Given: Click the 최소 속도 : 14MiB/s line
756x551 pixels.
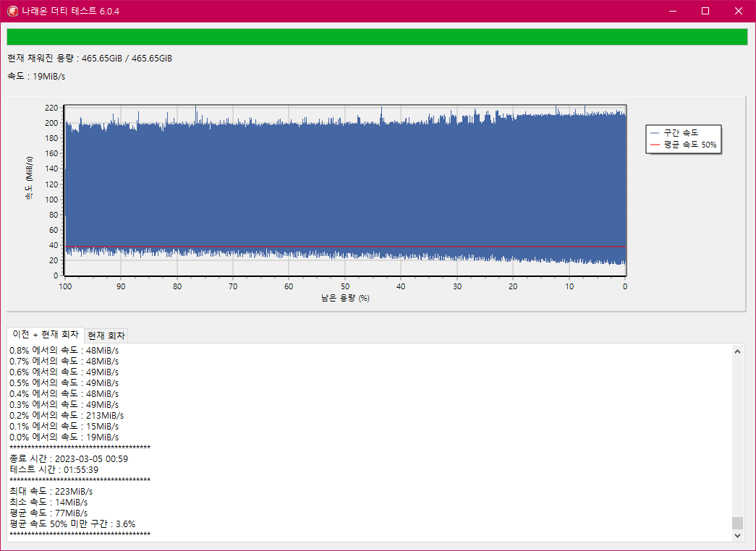Looking at the screenshot, I should [48, 503].
